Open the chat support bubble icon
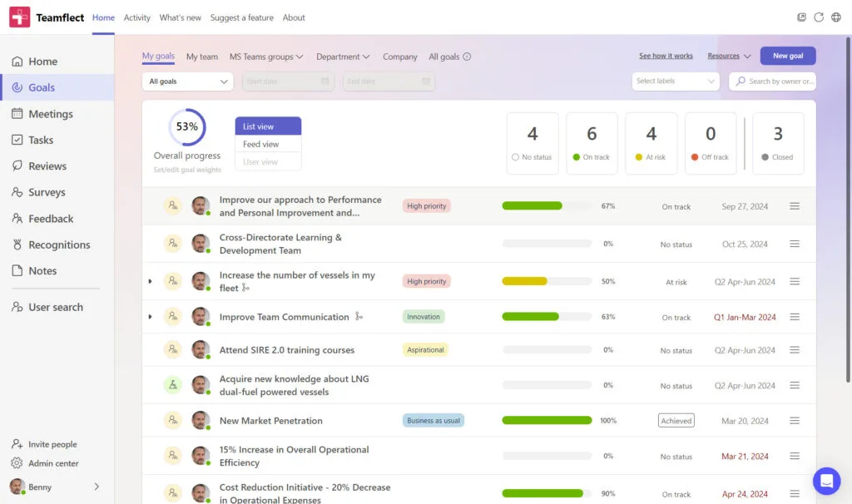 pyautogui.click(x=826, y=481)
